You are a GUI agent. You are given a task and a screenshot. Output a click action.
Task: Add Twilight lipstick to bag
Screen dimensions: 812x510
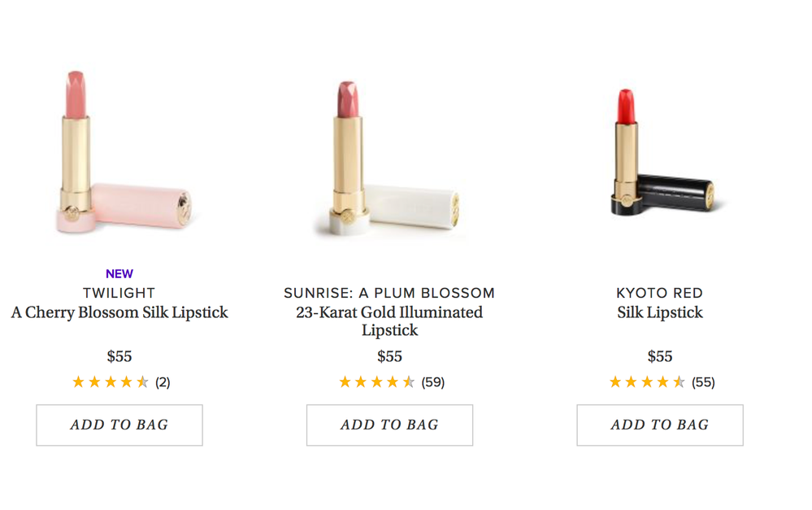coord(119,425)
